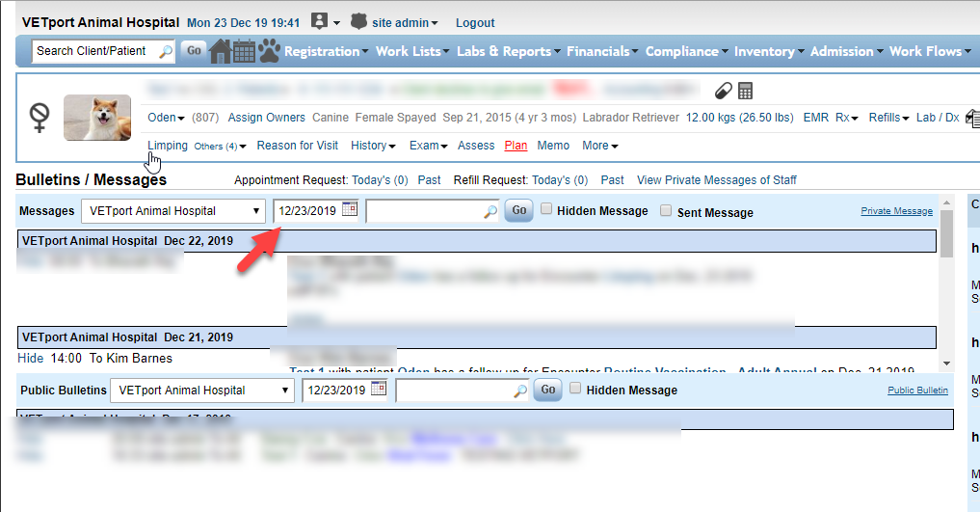
Task: Click messages panel scrollbar down arrow
Action: pyautogui.click(x=947, y=364)
